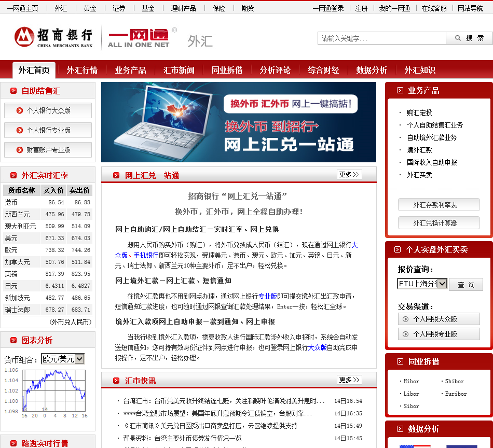Screen dimensions: 493x448
Task: Switch to the 业务产品 tab
Action: [130, 70]
